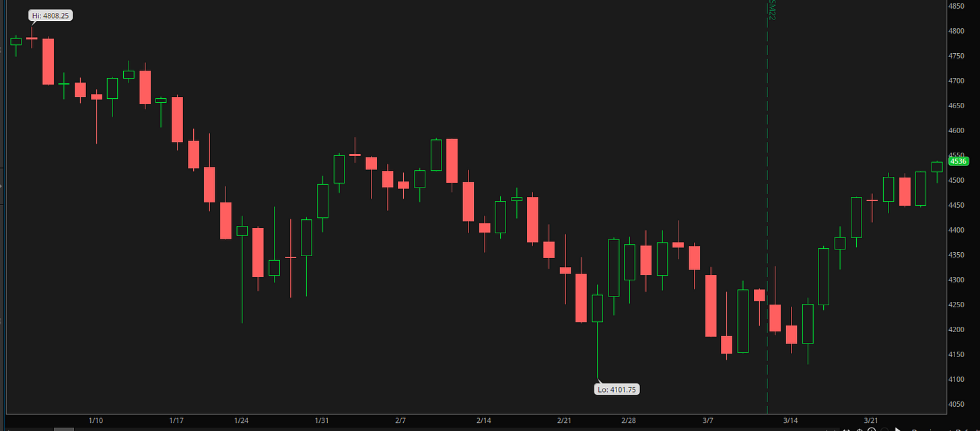
Task: Click the 1/24 date label
Action: pos(242,420)
